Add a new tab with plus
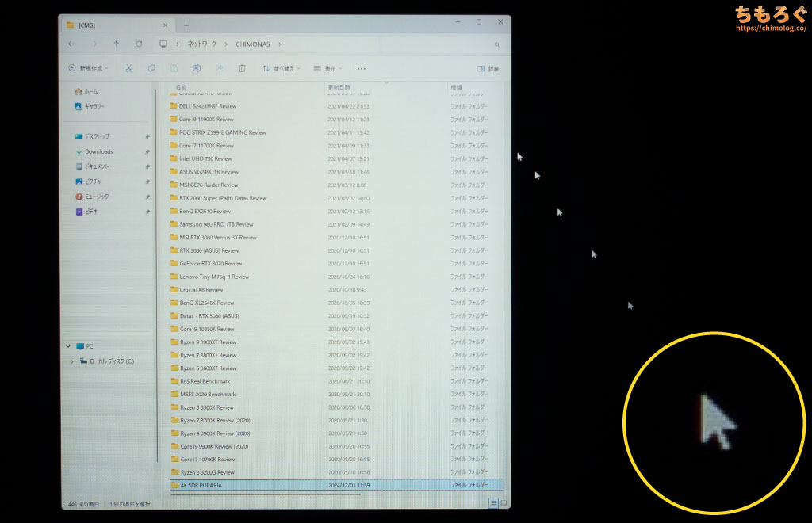Screen dimensions: 812x523 tap(186, 25)
